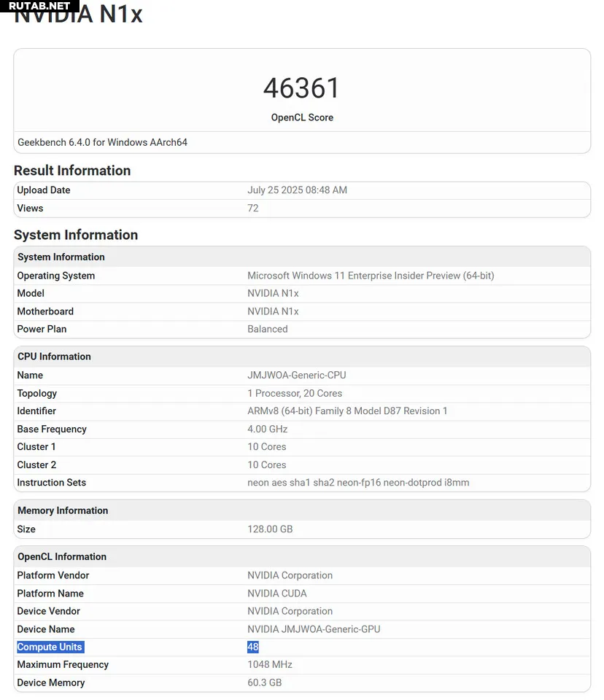This screenshot has height=700, width=604.
Task: Click the 'Base Frequency' label
Action: [x=52, y=429]
